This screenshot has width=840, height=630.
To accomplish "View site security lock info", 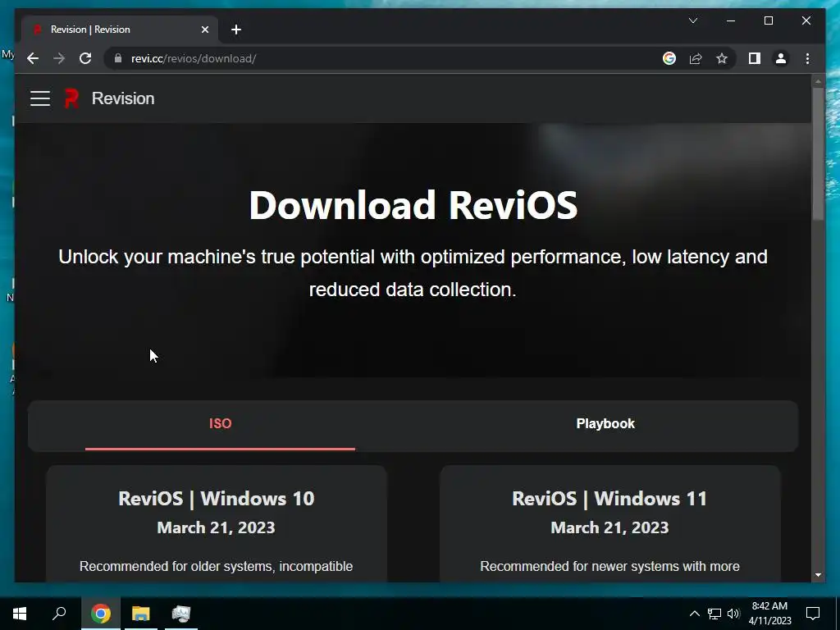I will coord(118,58).
